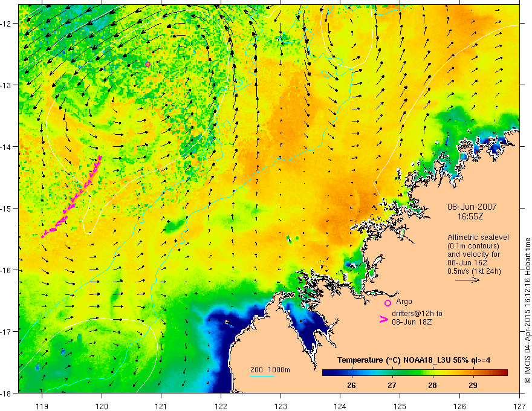Click the "200 1000m" depth label
The height and width of the screenshot is (411, 532).
pos(270,370)
